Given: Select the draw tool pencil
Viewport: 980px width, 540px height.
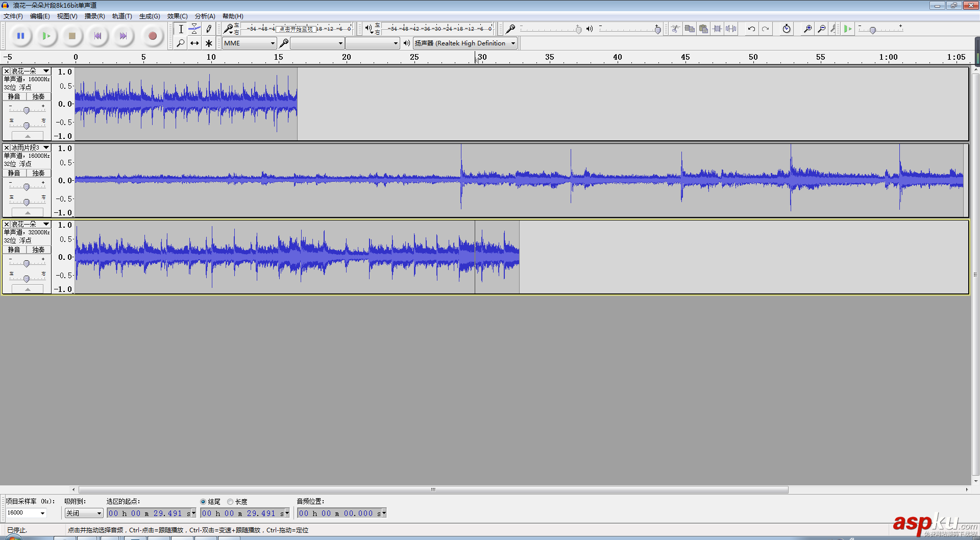Looking at the screenshot, I should point(208,29).
